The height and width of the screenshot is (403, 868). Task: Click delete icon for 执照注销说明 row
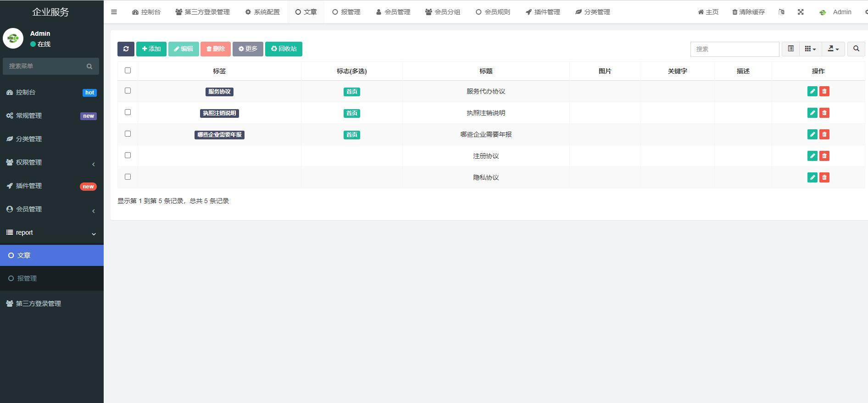point(824,113)
